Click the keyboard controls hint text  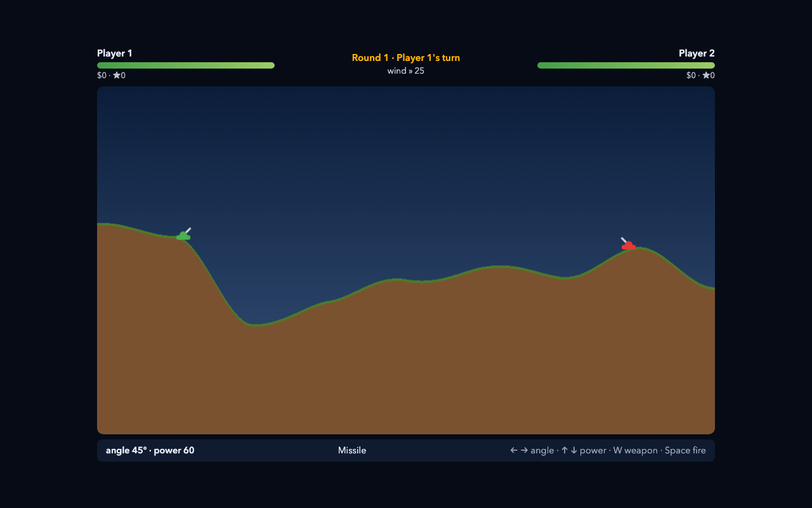pos(608,450)
